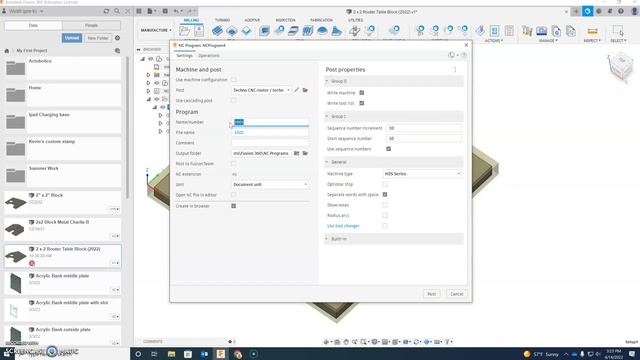Click the Output folder browse icon
This screenshot has width=640, height=360.
[297, 153]
